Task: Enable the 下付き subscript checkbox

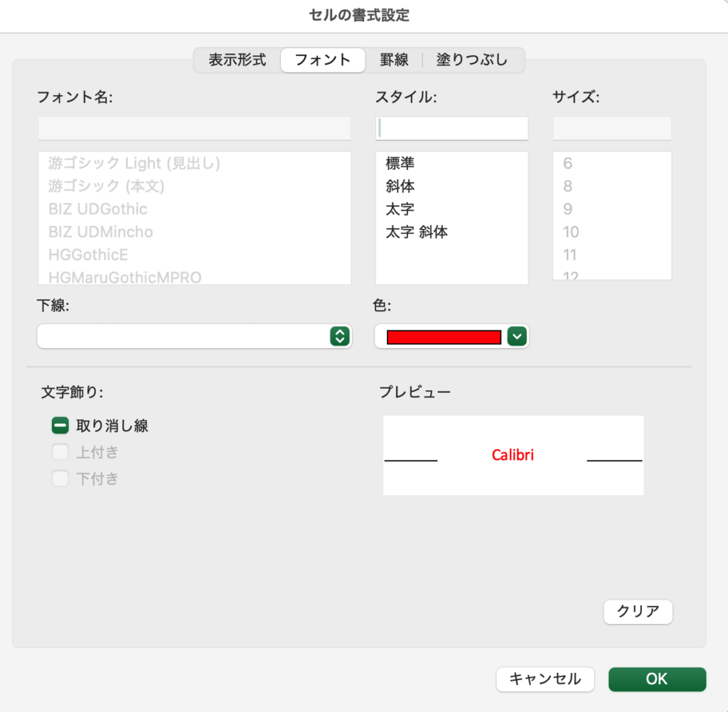Action: [60, 478]
